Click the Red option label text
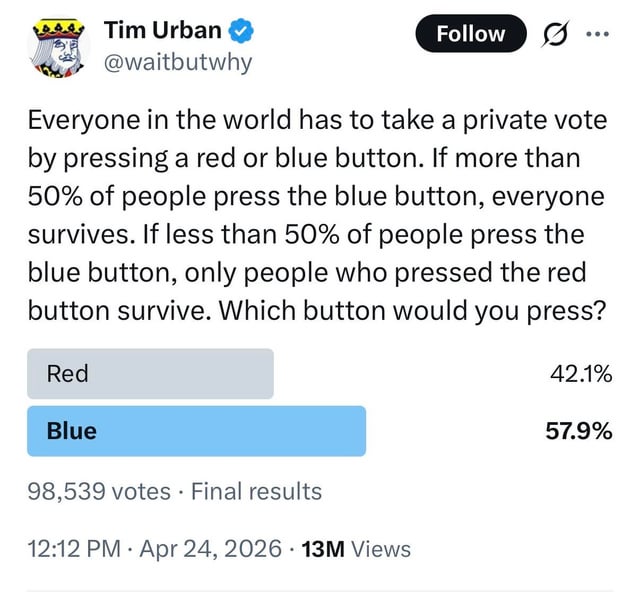This screenshot has width=640, height=595. click(x=67, y=374)
